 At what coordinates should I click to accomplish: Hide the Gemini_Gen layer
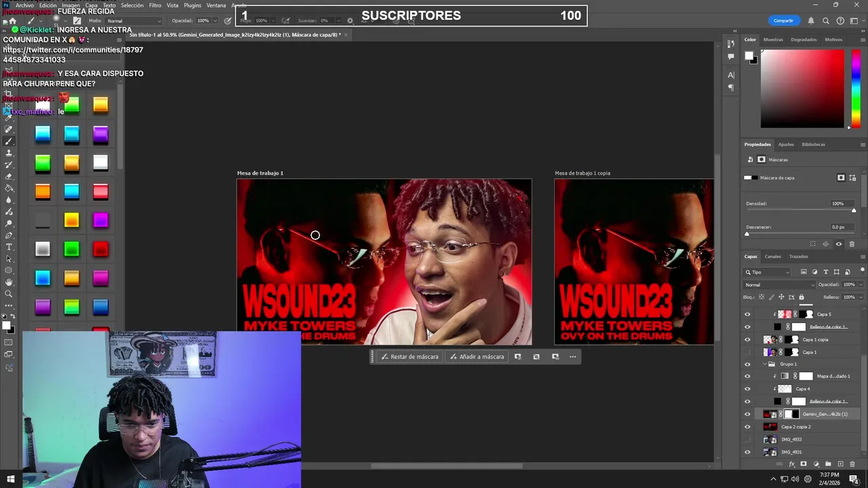[747, 414]
